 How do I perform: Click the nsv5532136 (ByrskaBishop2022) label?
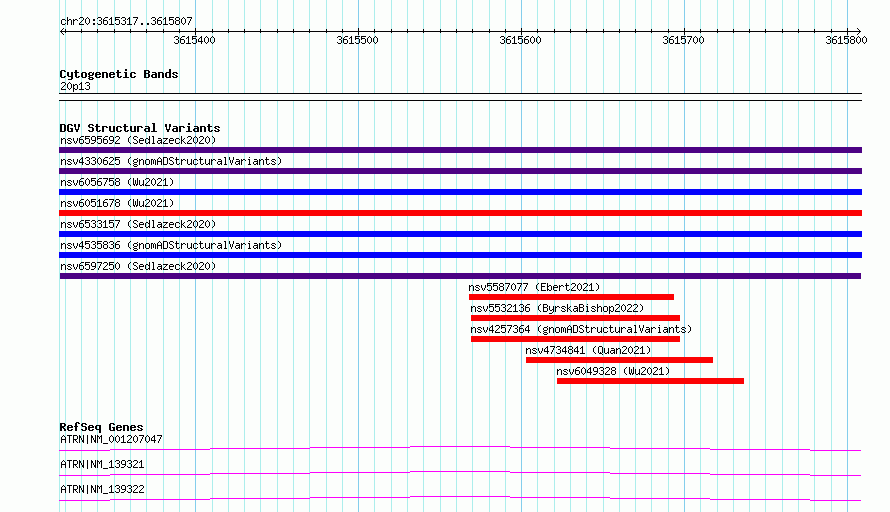(557, 308)
